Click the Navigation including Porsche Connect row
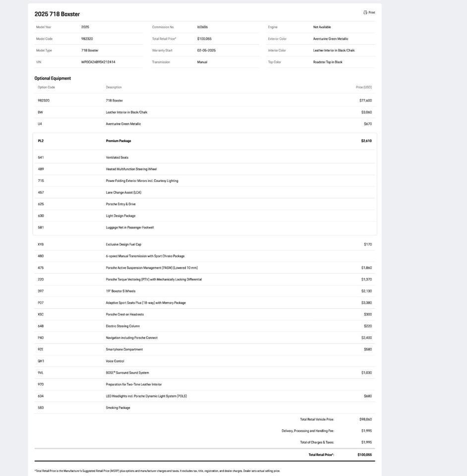 tap(132, 338)
